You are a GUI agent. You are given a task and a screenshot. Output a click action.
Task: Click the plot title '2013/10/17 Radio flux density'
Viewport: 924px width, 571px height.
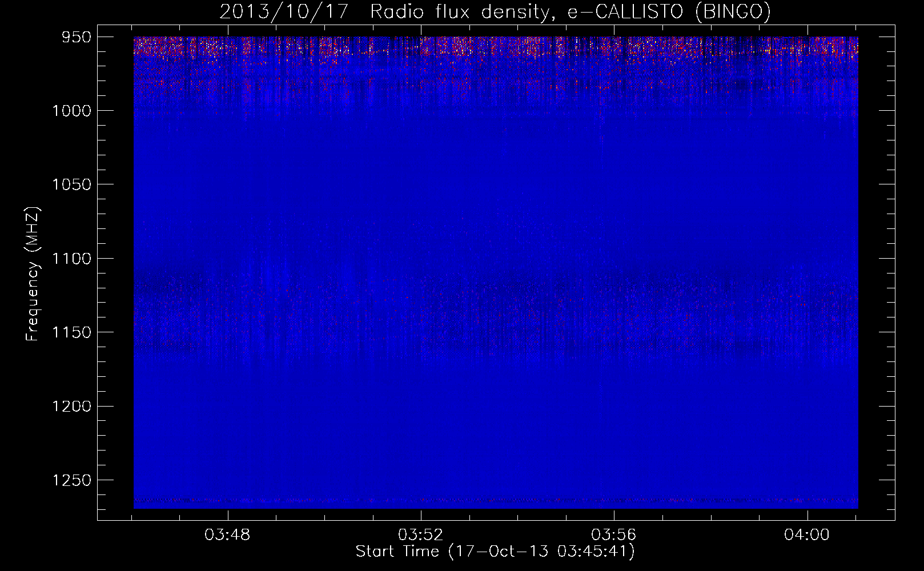point(495,11)
